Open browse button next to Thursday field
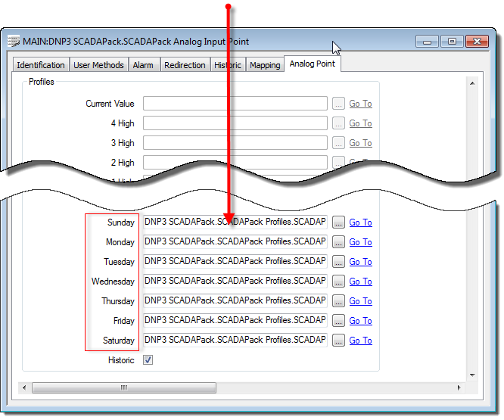The width and height of the screenshot is (504, 420). point(338,301)
